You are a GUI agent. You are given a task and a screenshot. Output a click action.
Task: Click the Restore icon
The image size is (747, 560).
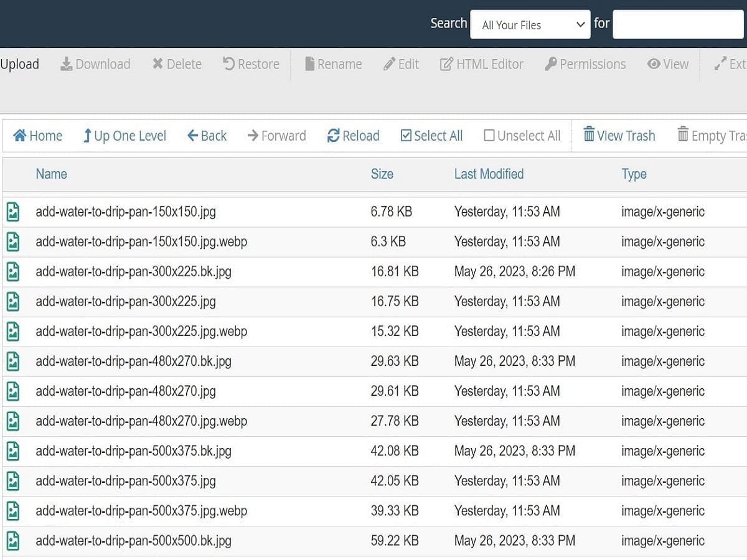[x=250, y=63]
